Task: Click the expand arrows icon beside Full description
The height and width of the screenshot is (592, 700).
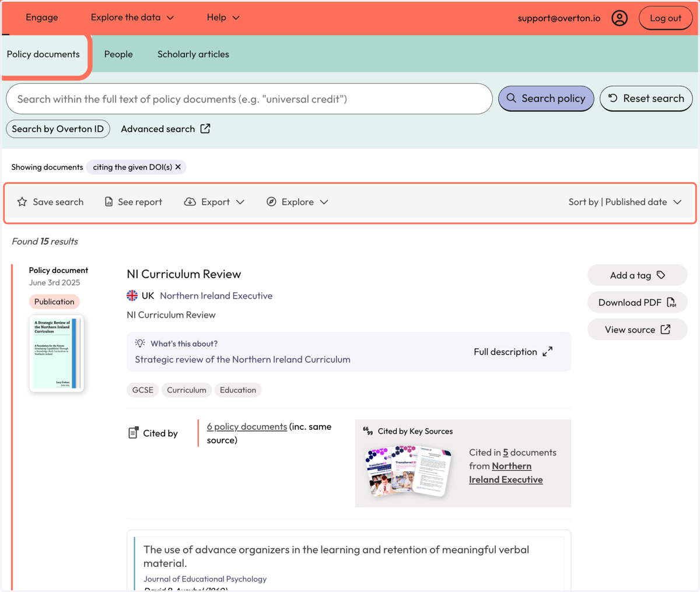Action: click(x=547, y=352)
